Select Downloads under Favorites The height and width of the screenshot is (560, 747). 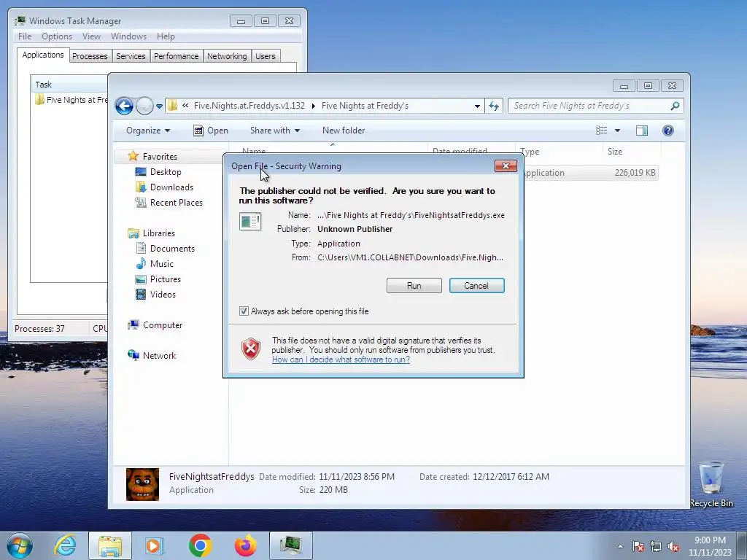[x=171, y=187]
